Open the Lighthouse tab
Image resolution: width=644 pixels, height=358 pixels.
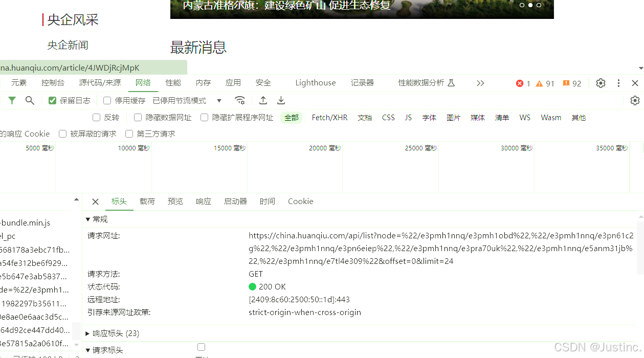(x=316, y=83)
